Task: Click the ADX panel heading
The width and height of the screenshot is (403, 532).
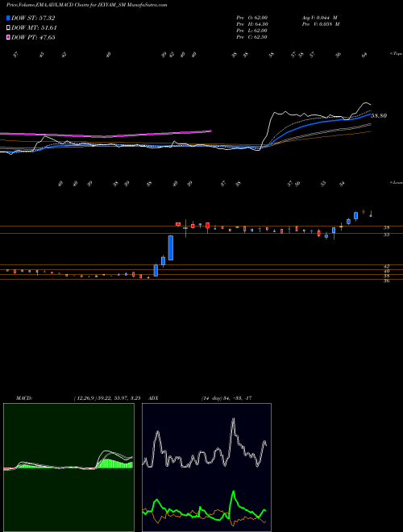Action: [153, 398]
